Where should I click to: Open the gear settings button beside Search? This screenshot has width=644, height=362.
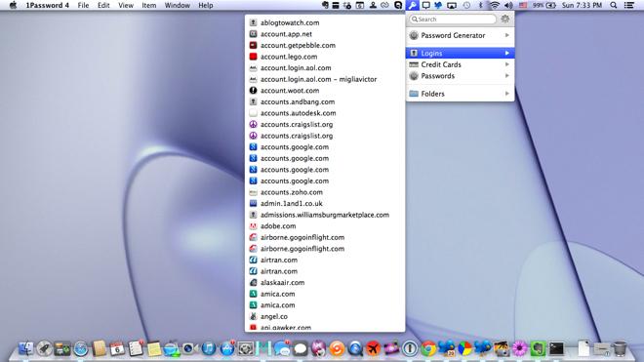pyautogui.click(x=504, y=19)
